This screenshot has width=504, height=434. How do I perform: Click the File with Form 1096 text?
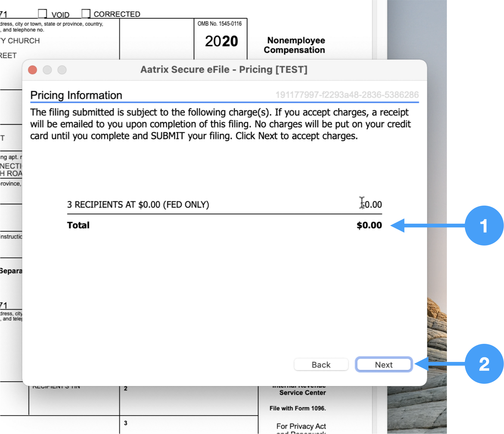point(298,408)
